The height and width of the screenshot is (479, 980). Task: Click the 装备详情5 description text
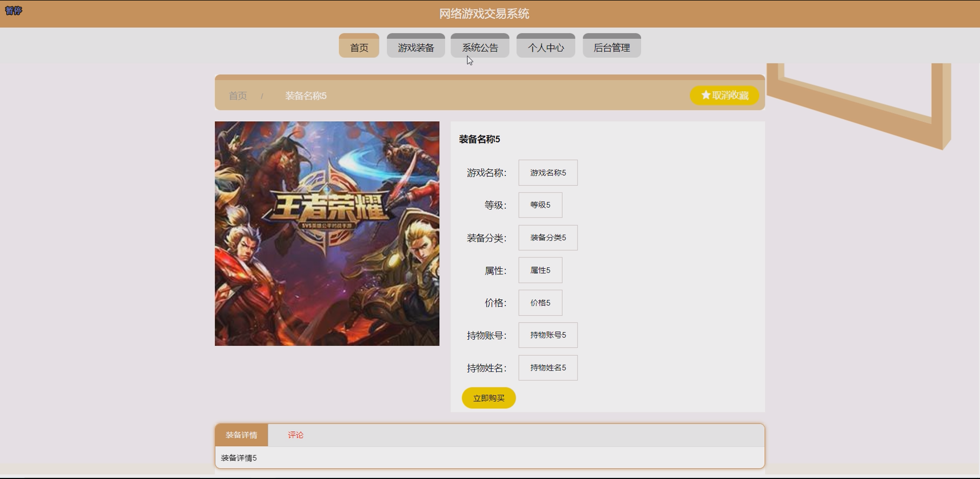tap(239, 458)
